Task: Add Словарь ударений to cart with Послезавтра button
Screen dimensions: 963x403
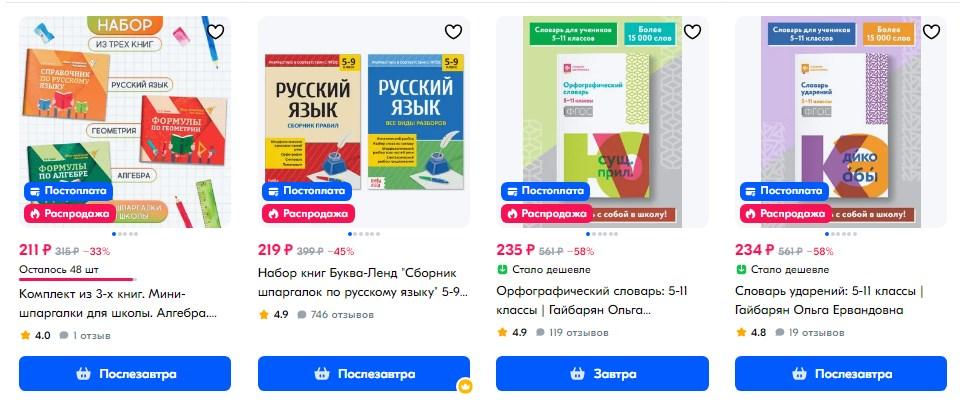Action: pyautogui.click(x=841, y=374)
